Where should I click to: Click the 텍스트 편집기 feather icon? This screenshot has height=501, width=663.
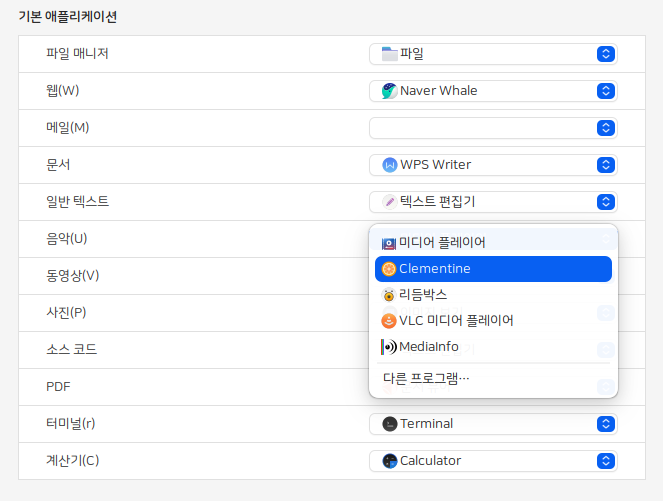click(x=389, y=202)
